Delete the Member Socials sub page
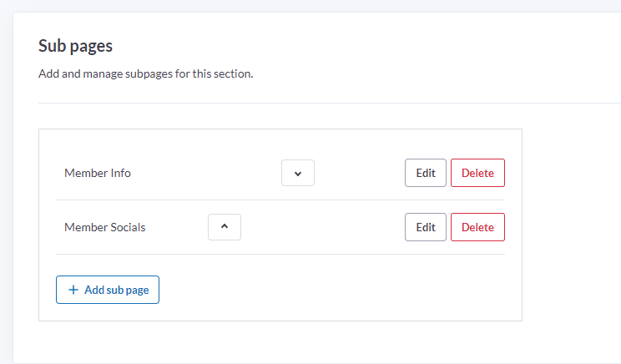The width and height of the screenshot is (621, 364). pyautogui.click(x=477, y=227)
